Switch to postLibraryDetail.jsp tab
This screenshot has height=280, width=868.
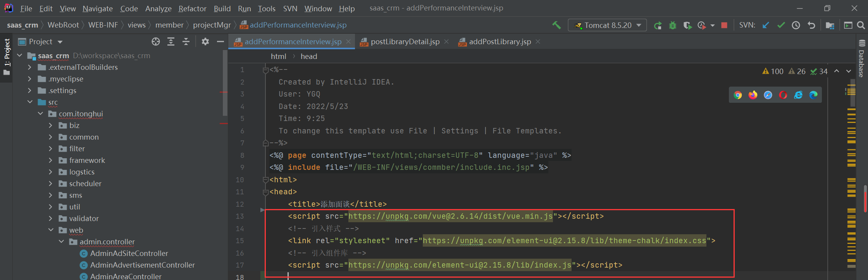point(405,41)
